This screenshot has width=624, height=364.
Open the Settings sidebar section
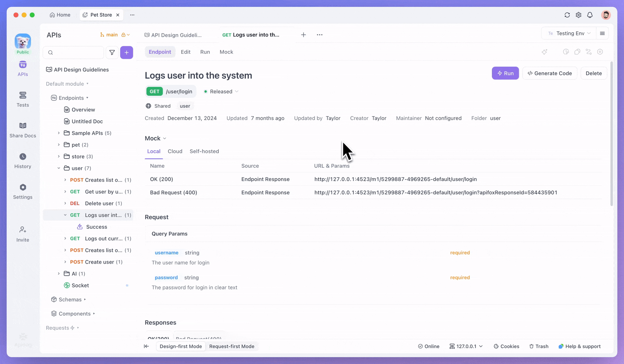23,192
